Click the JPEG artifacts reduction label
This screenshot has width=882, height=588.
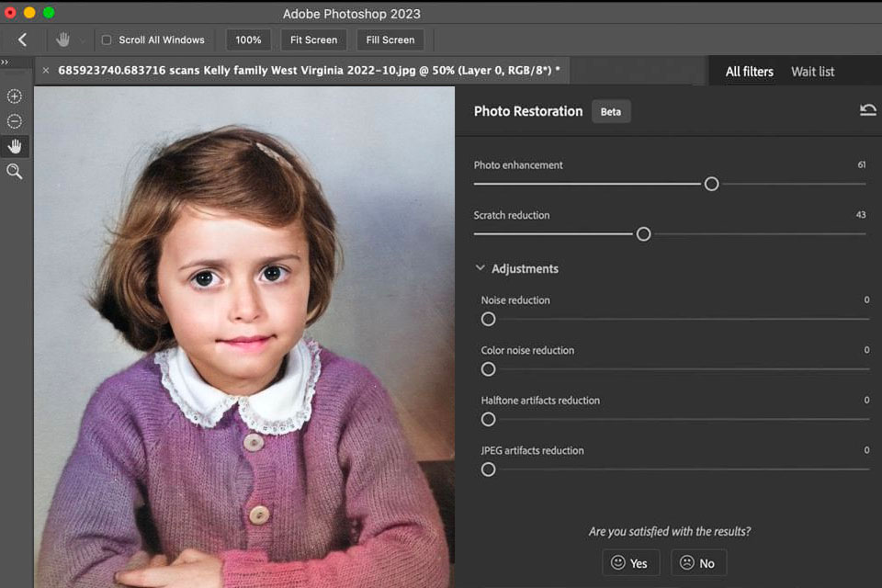[532, 450]
